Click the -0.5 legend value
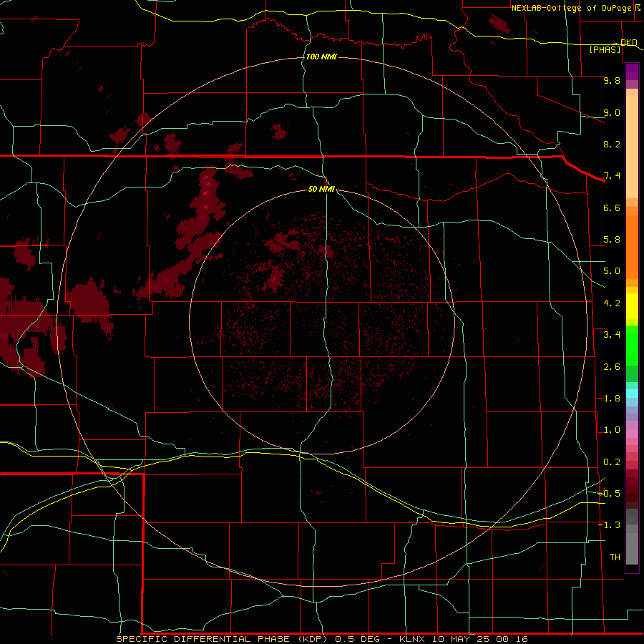 (x=610, y=494)
